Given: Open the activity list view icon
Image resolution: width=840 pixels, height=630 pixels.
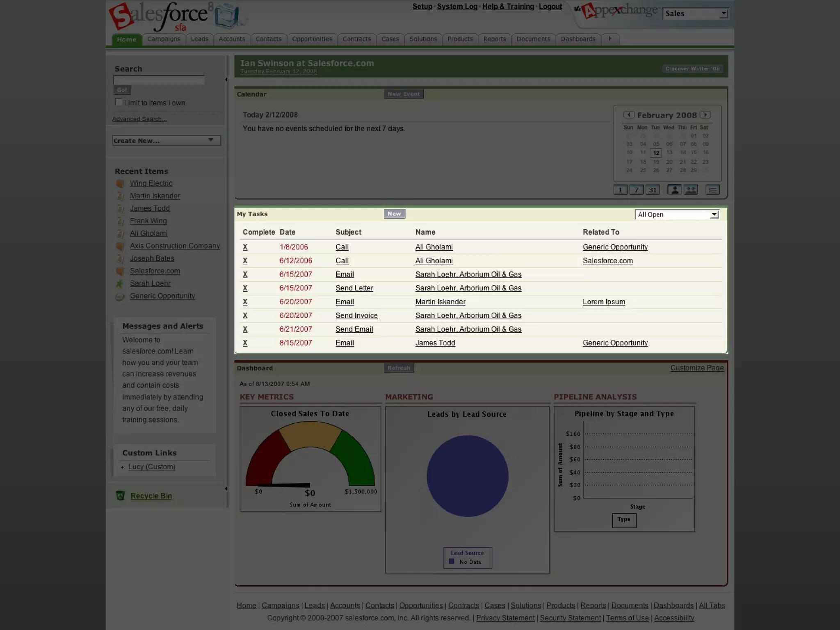Looking at the screenshot, I should coord(712,190).
